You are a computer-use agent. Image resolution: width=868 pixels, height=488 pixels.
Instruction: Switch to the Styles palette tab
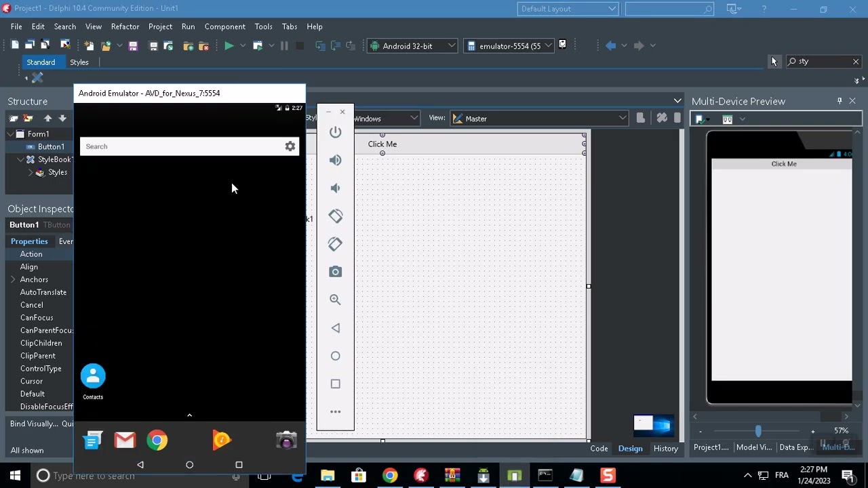[79, 62]
